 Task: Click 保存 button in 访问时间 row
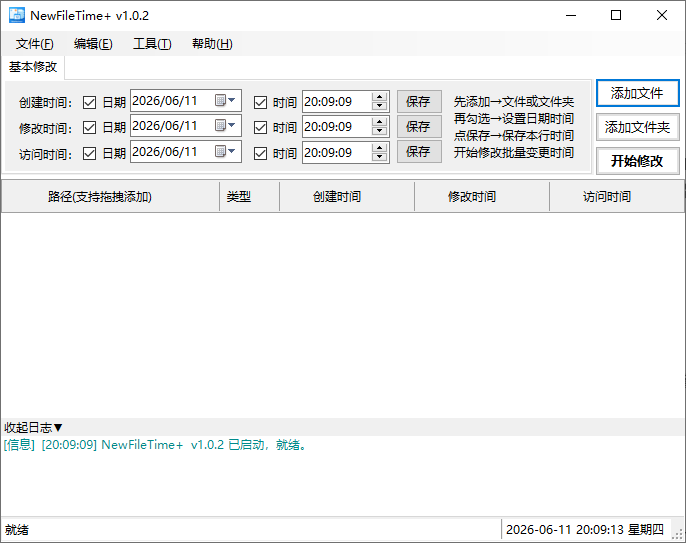(419, 152)
